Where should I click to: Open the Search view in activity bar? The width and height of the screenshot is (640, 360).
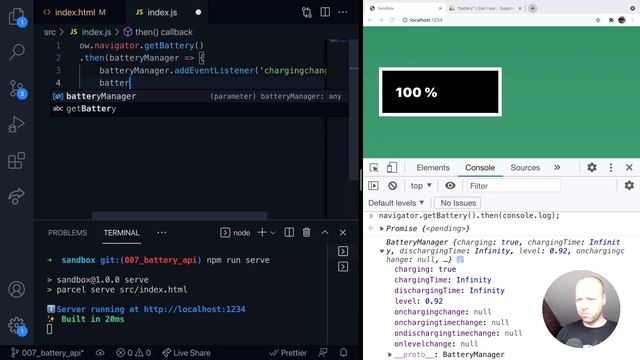point(16,52)
